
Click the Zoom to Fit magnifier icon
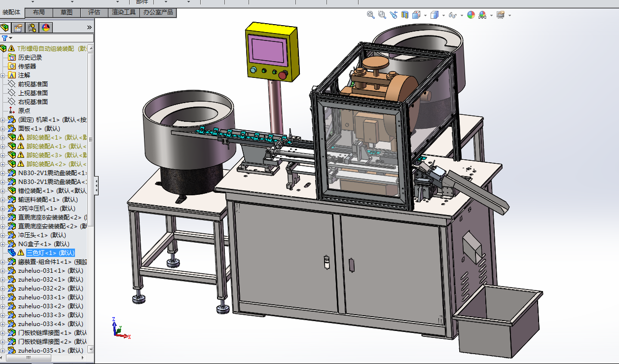click(370, 15)
